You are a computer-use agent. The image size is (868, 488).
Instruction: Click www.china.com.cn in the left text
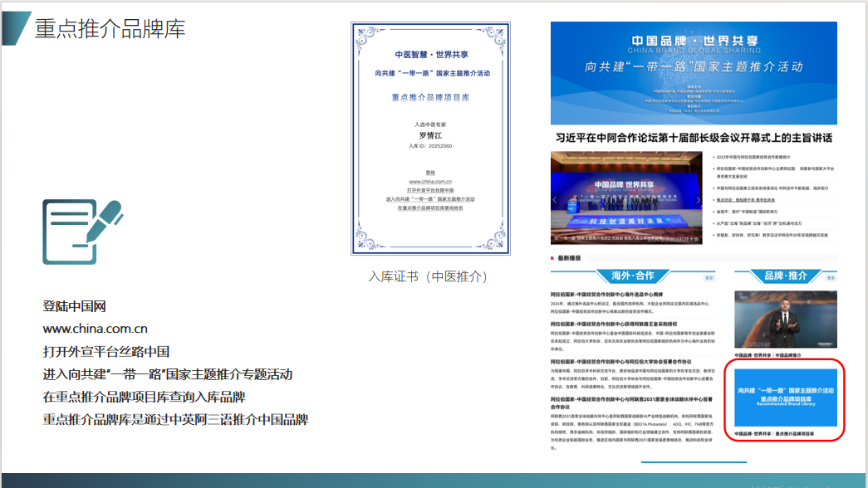tap(95, 329)
